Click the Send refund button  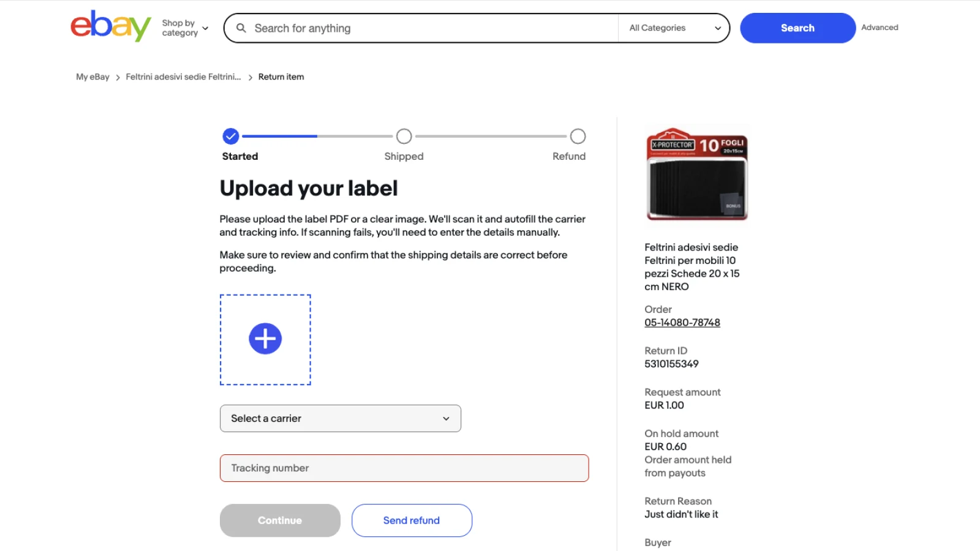click(412, 520)
